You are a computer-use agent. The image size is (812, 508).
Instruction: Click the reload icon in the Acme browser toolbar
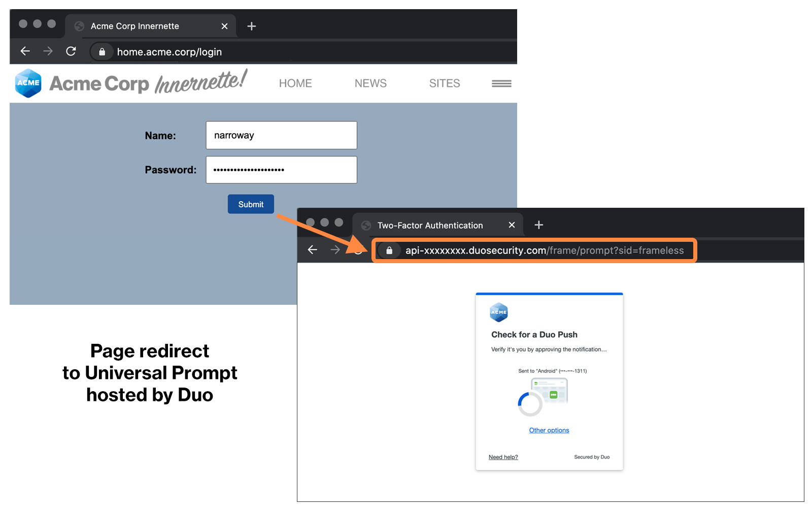(x=71, y=51)
